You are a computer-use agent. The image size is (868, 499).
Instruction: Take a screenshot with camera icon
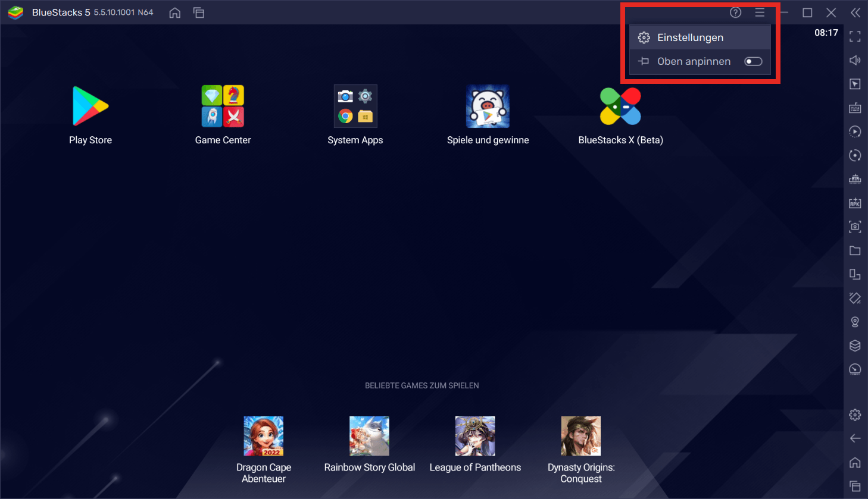(855, 227)
